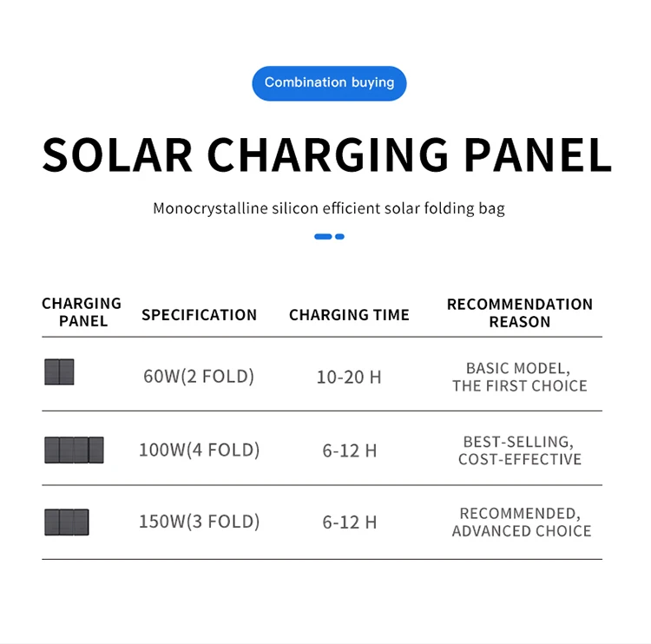Click the Solar Charging Panel heading
Screen dimensions: 651x644
coord(326,154)
